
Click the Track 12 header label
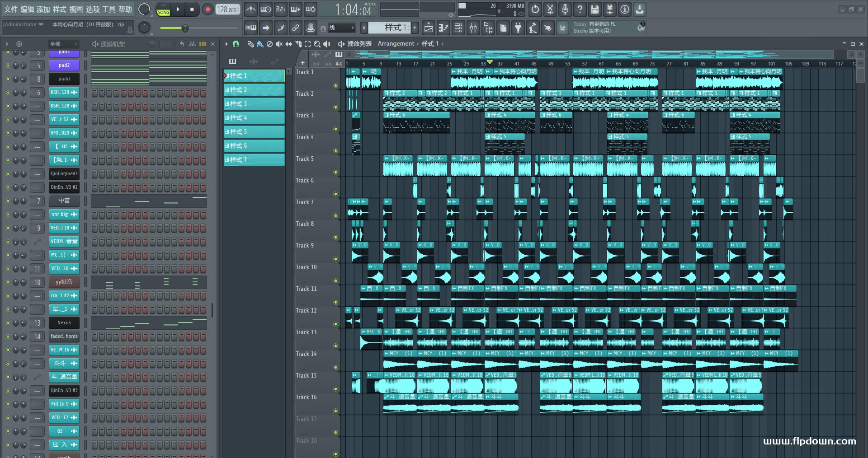coord(306,311)
